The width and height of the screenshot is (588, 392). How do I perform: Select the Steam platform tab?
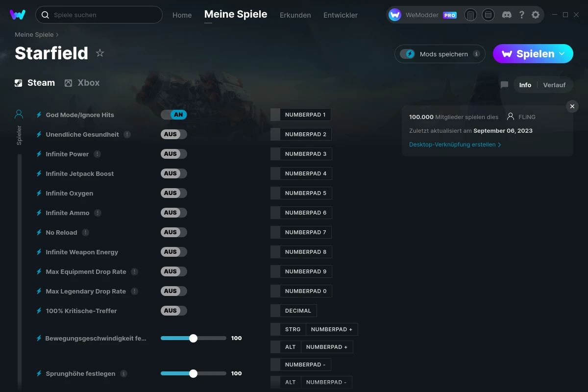[35, 83]
